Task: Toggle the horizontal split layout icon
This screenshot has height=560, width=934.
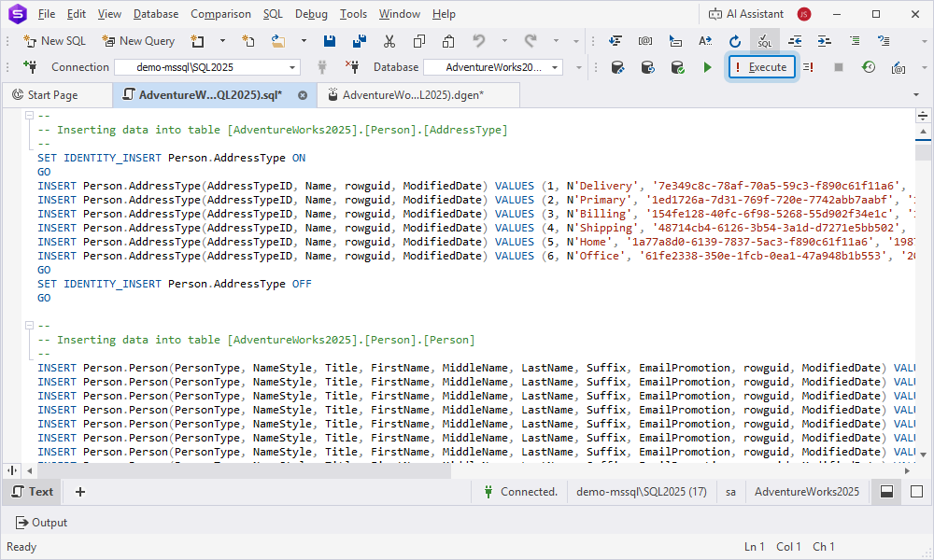Action: (887, 492)
